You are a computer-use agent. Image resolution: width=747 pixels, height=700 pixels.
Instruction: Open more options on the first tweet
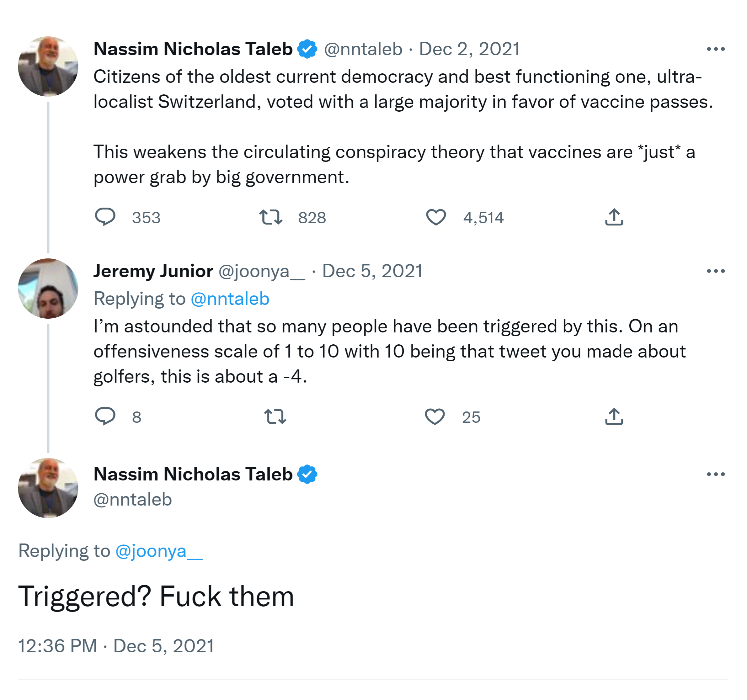pos(715,49)
